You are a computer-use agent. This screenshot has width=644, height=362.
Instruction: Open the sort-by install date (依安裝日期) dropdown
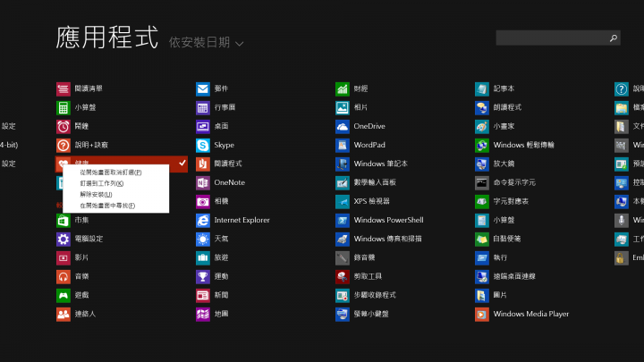click(x=207, y=42)
